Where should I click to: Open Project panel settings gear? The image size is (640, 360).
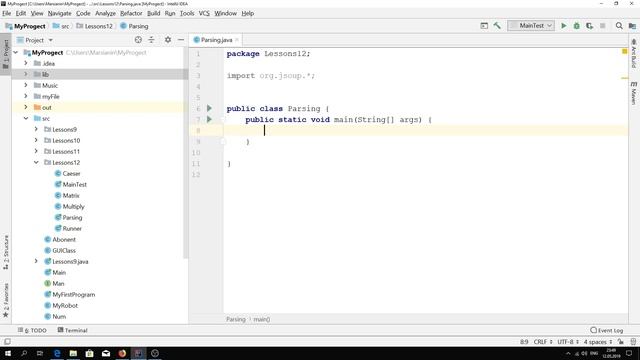[x=168, y=40]
